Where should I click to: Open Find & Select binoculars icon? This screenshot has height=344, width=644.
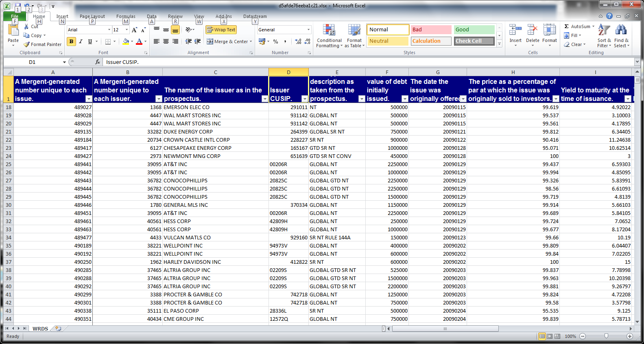(621, 31)
